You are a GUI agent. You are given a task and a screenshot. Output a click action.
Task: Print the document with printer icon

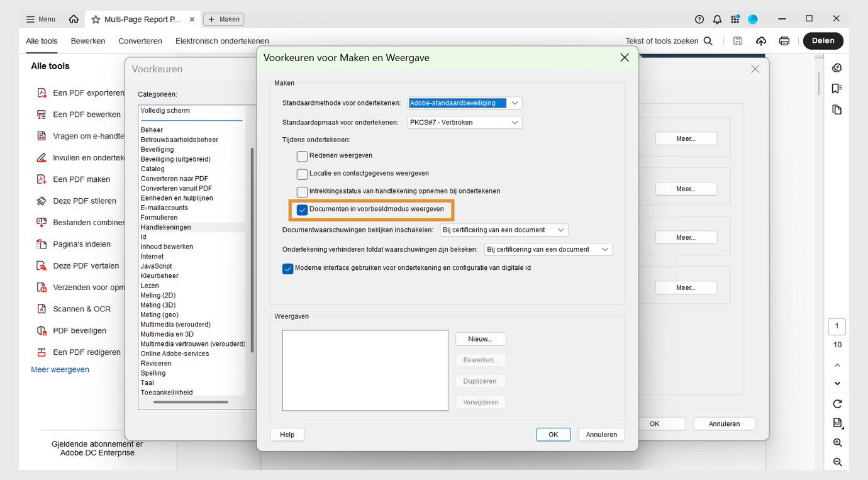784,41
